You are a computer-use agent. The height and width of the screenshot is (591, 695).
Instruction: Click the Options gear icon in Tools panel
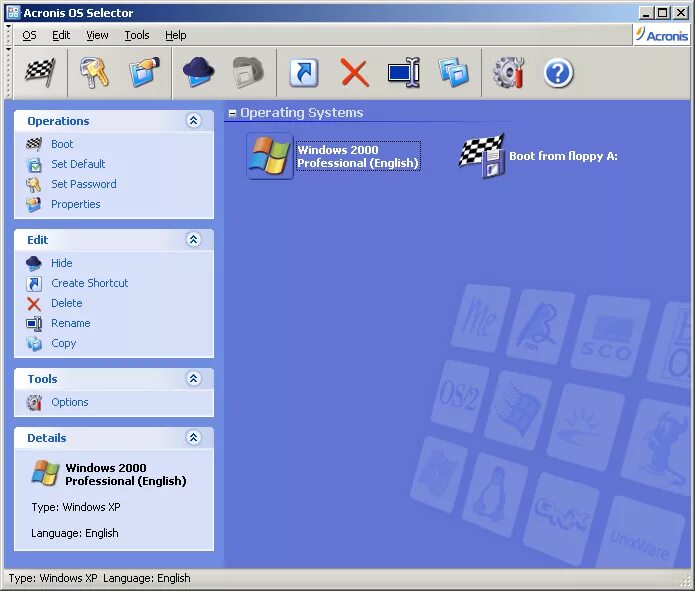(x=34, y=402)
